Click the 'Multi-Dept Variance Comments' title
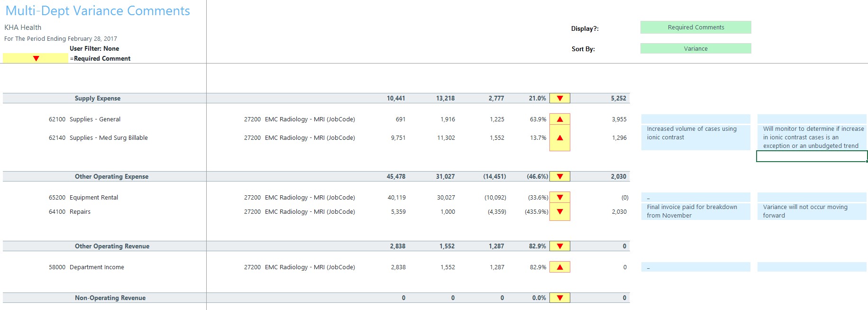 98,11
